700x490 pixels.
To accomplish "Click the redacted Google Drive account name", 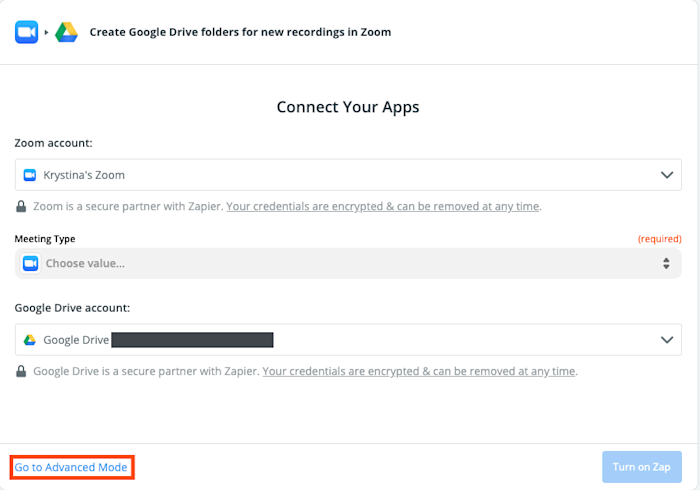I will (192, 340).
